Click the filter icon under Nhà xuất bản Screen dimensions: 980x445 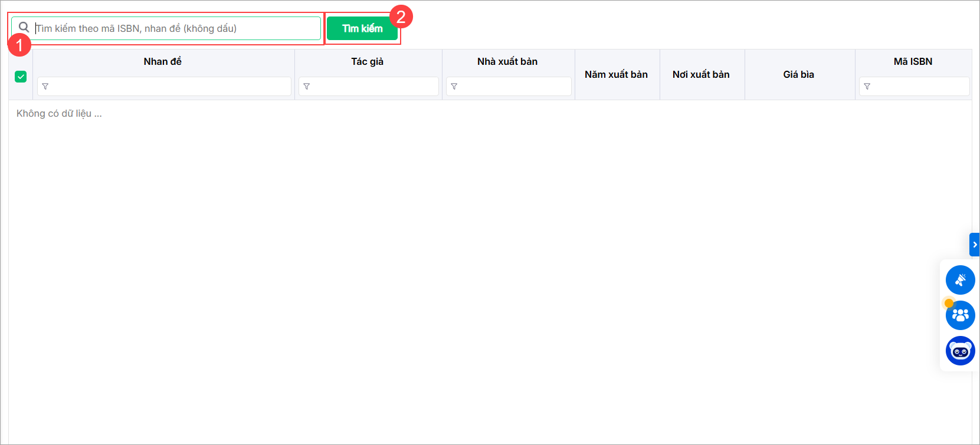454,87
